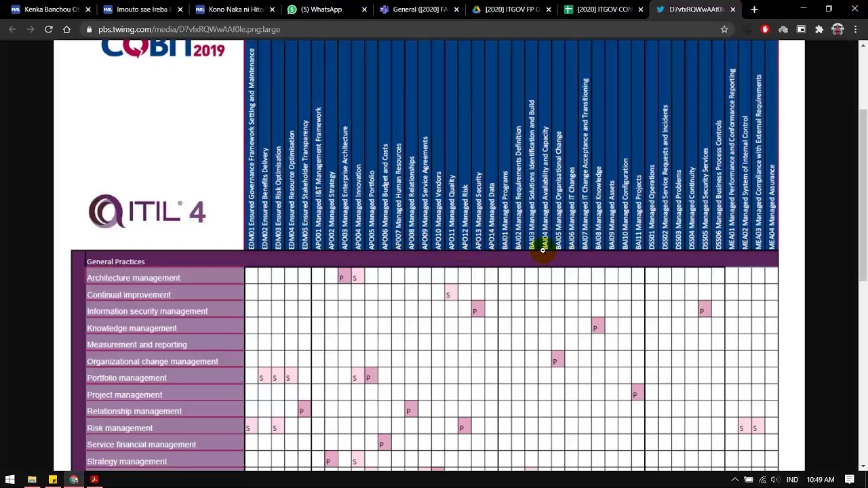
Task: Click the 10:49 AM system clock
Action: coord(821,480)
